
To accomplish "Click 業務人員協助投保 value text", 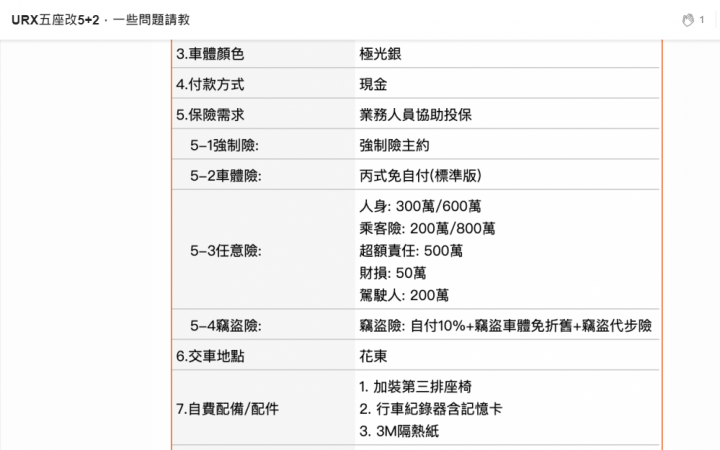I will pos(416,115).
